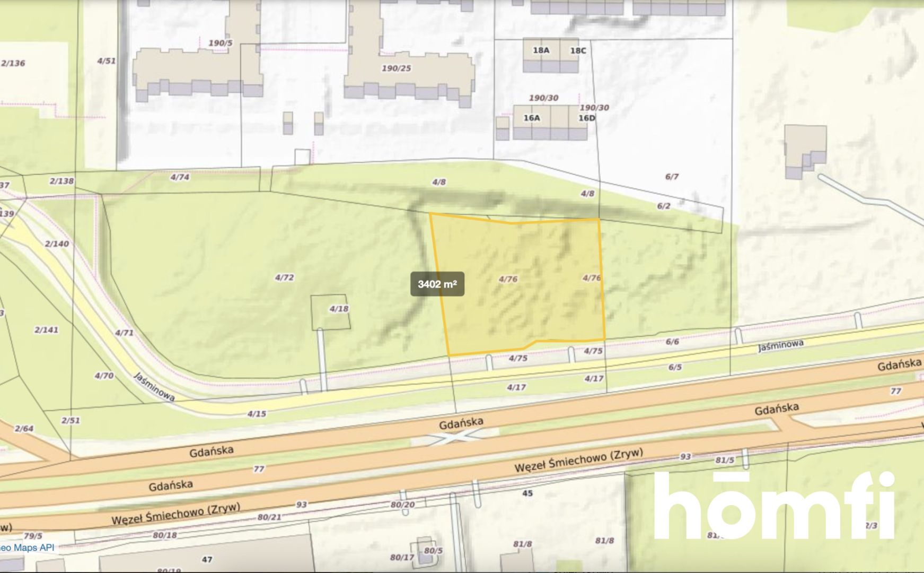Click the small square parcel 4/18
Image resolution: width=924 pixels, height=573 pixels.
point(330,312)
